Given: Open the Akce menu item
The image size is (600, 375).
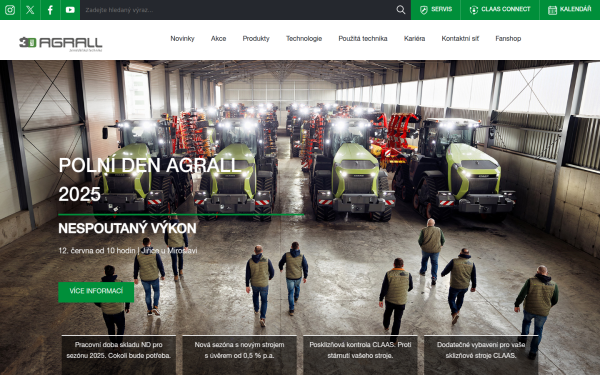Looking at the screenshot, I should tap(218, 39).
